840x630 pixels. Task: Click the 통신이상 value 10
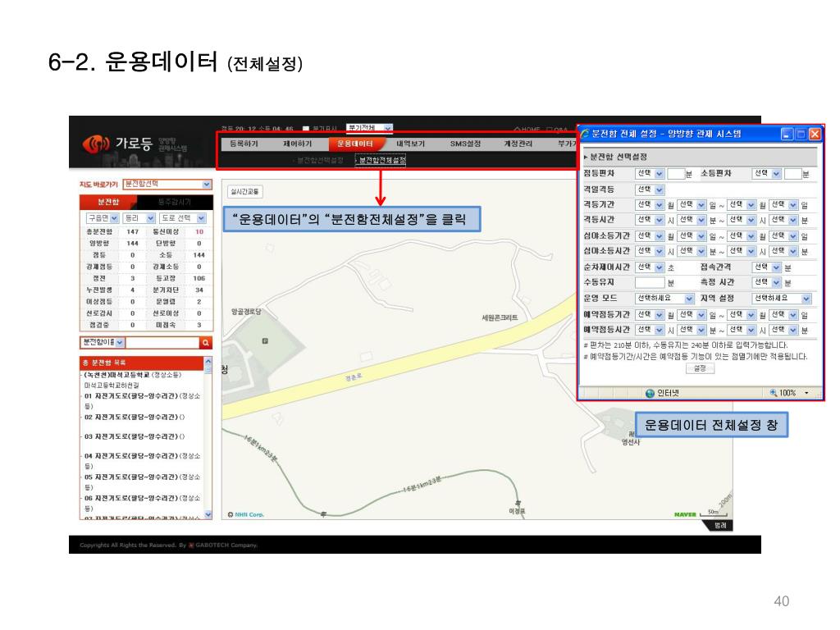[x=199, y=232]
